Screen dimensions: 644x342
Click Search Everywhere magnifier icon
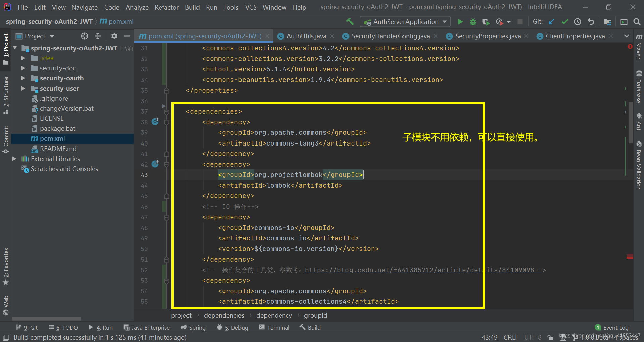pyautogui.click(x=637, y=22)
